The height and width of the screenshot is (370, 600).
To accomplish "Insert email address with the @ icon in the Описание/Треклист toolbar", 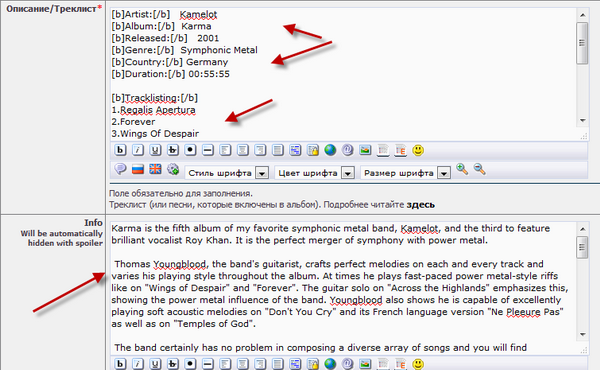I will click(347, 150).
